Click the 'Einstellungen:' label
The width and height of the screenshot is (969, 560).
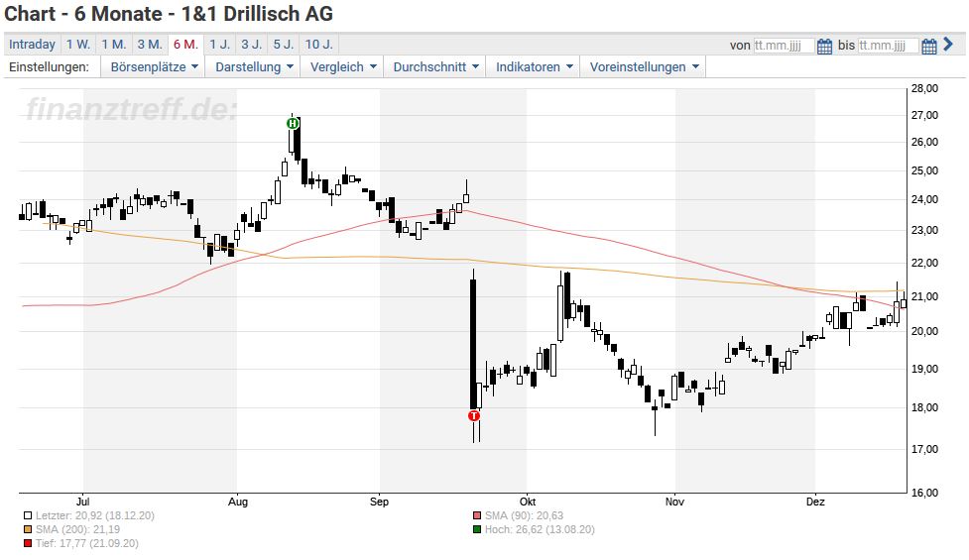tap(49, 66)
